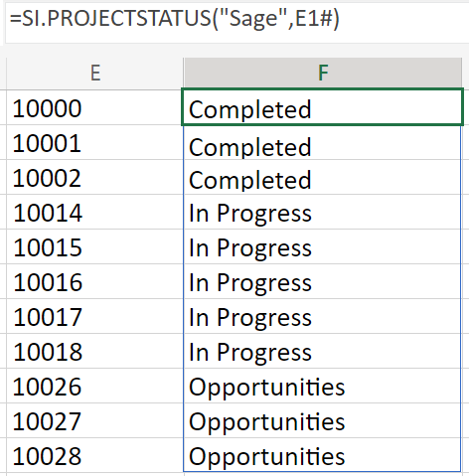This screenshot has width=469, height=476.
Task: Select cell with value 10014
Action: [x=94, y=212]
